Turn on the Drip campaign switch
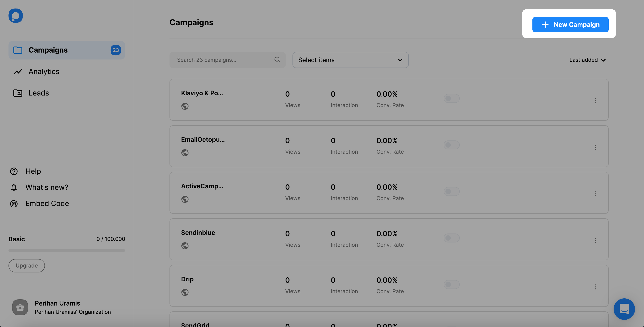This screenshot has height=327, width=644. click(451, 285)
